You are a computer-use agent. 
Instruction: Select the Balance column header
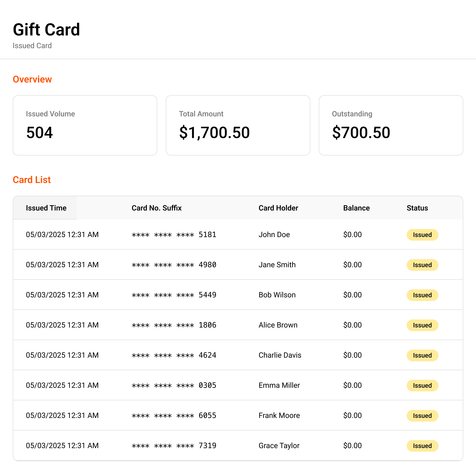(356, 208)
